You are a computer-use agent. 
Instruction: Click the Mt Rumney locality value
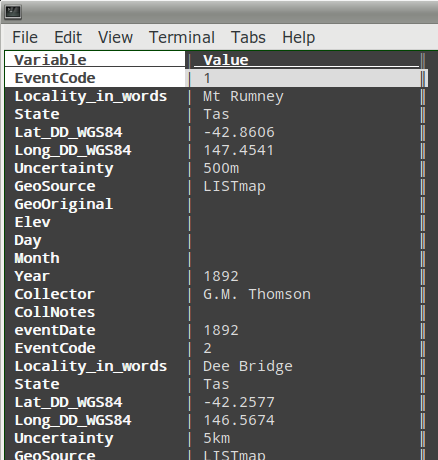pos(243,97)
